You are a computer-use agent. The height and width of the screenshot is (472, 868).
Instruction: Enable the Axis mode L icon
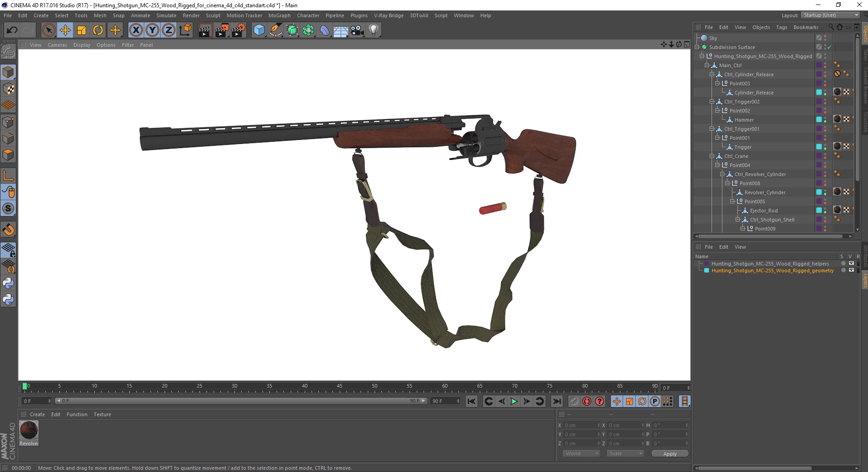pos(8,175)
